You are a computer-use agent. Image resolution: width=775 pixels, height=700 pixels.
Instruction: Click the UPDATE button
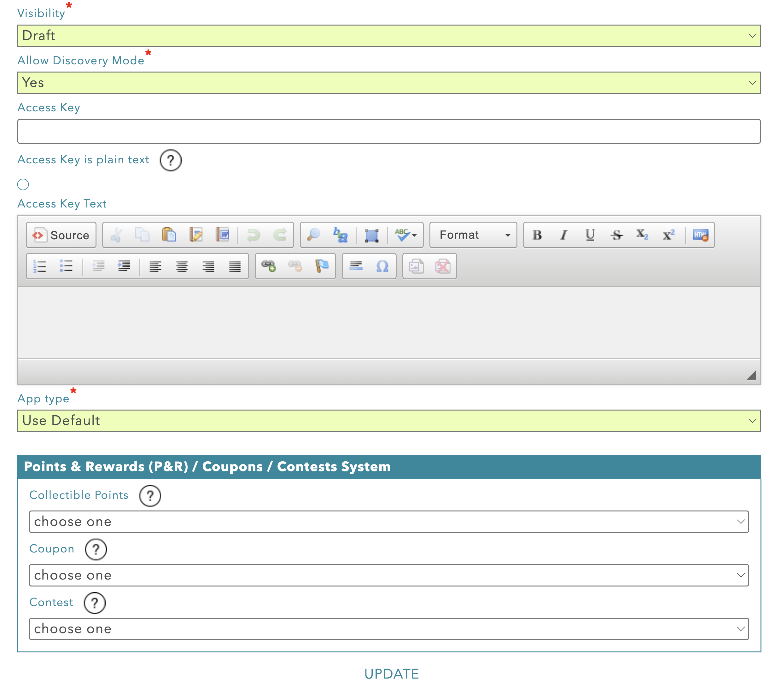point(391,674)
